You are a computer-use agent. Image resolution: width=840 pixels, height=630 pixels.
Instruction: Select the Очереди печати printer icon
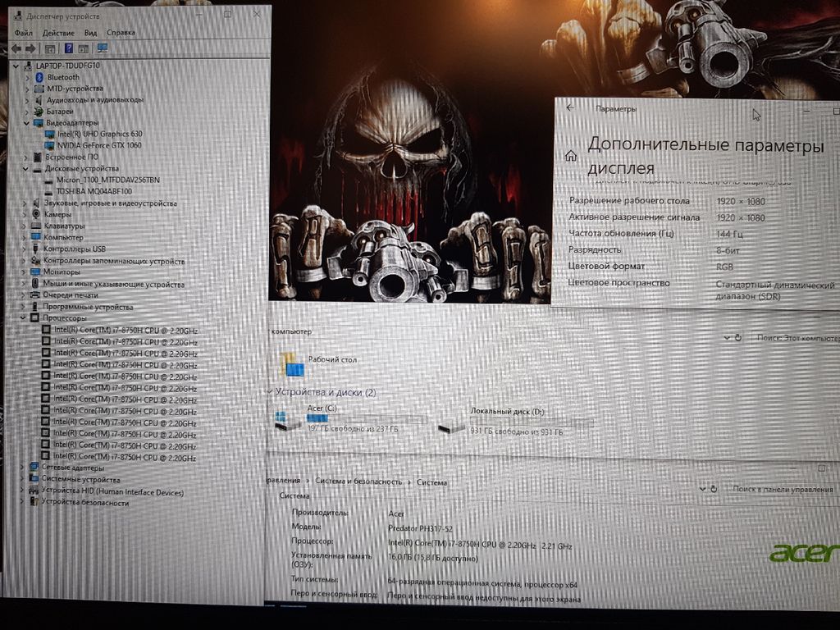[x=34, y=295]
